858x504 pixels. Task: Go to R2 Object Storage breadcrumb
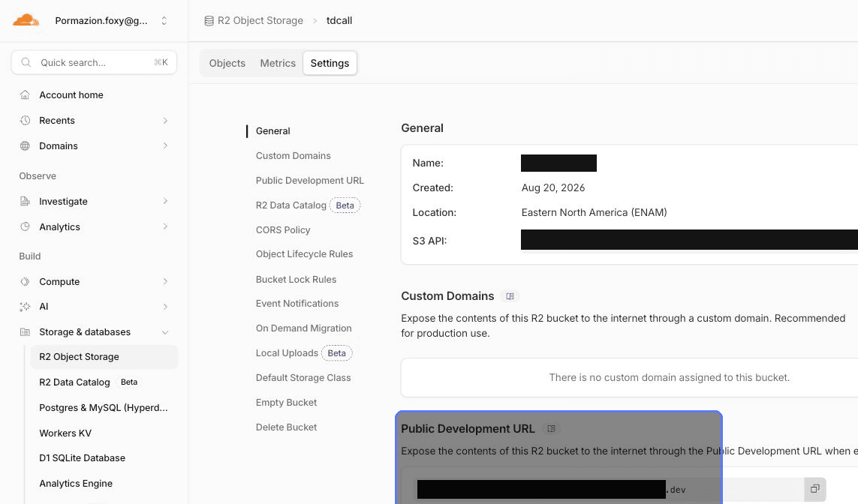tap(260, 20)
